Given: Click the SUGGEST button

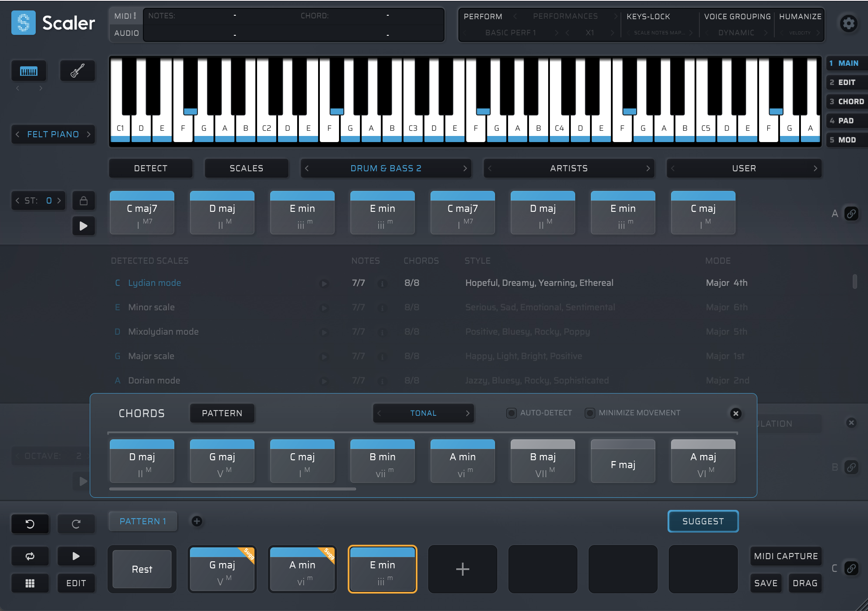Looking at the screenshot, I should point(703,521).
